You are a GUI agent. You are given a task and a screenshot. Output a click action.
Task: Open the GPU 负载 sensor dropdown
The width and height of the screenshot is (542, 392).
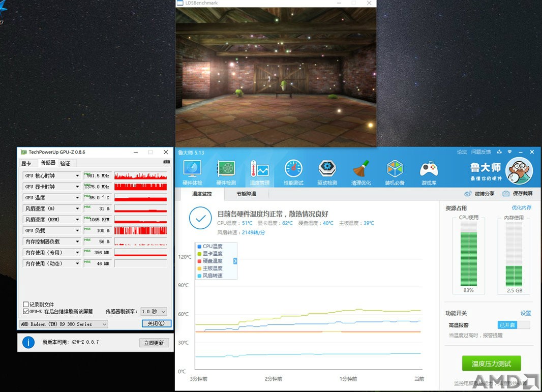point(77,230)
